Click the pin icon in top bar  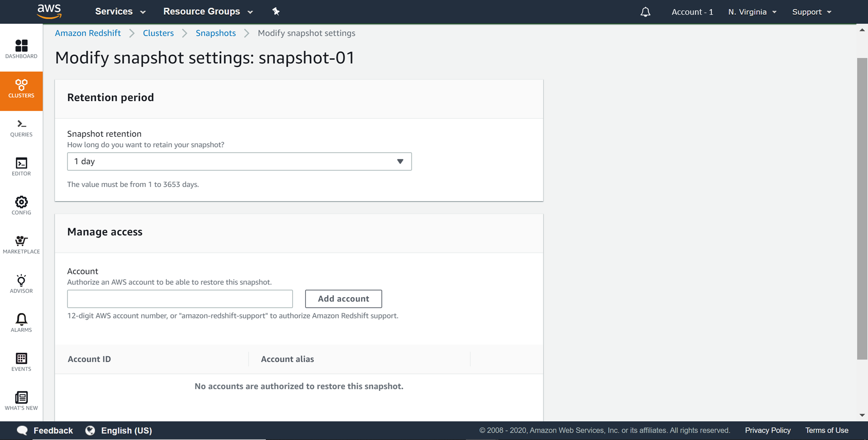[276, 12]
